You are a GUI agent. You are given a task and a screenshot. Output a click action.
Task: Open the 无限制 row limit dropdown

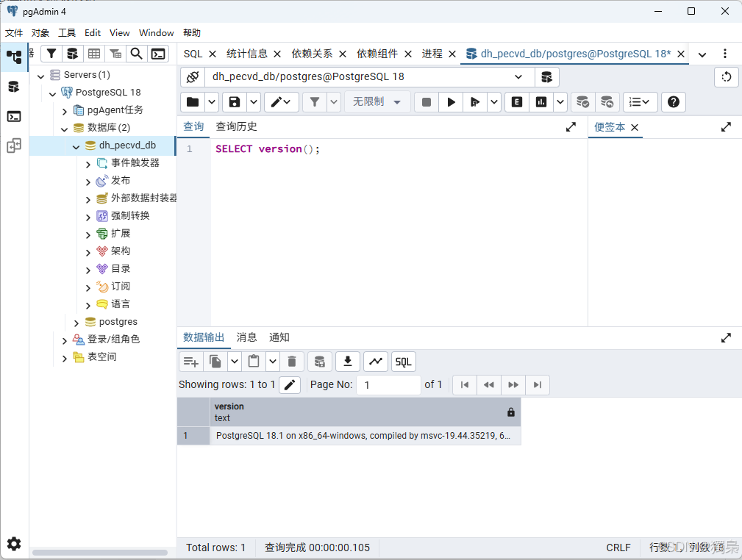377,101
